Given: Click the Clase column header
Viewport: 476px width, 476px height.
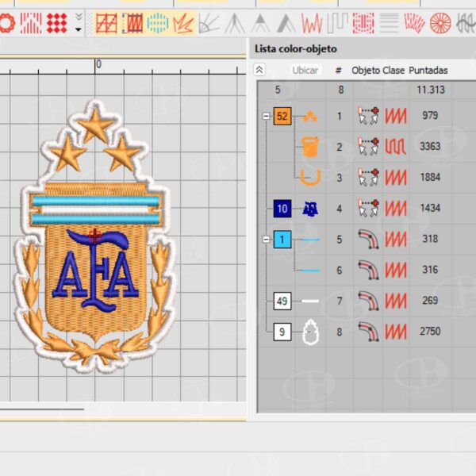Looking at the screenshot, I should (x=393, y=71).
